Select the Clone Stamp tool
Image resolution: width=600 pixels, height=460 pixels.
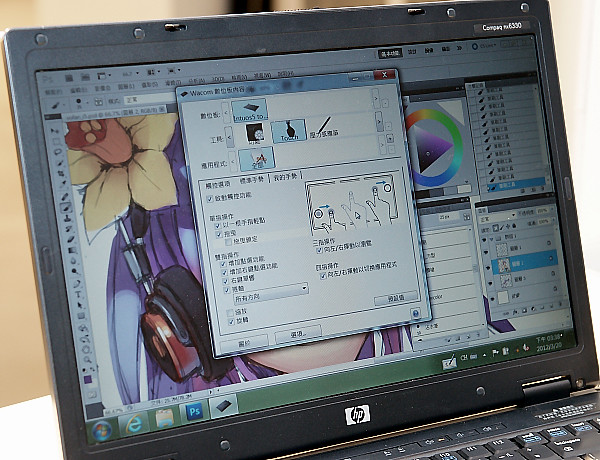click(67, 219)
